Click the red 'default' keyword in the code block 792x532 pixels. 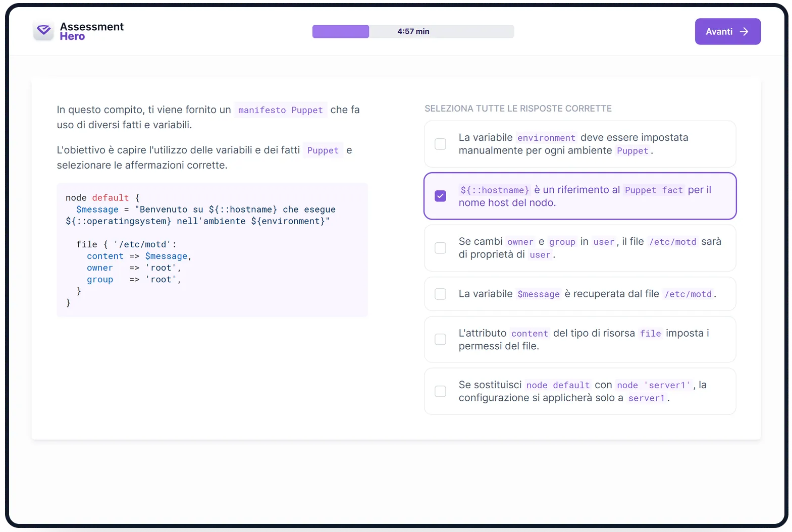(110, 198)
